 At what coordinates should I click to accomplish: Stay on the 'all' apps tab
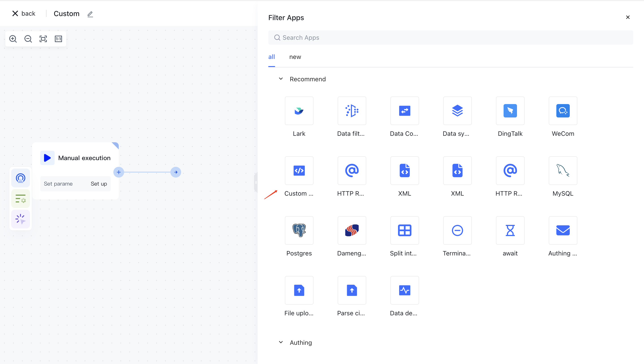[271, 57]
